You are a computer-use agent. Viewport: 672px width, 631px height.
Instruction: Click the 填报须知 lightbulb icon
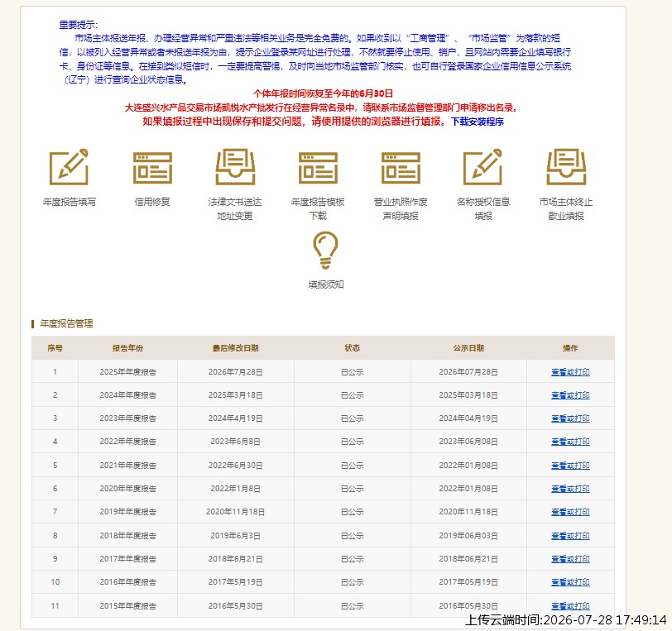tap(326, 251)
